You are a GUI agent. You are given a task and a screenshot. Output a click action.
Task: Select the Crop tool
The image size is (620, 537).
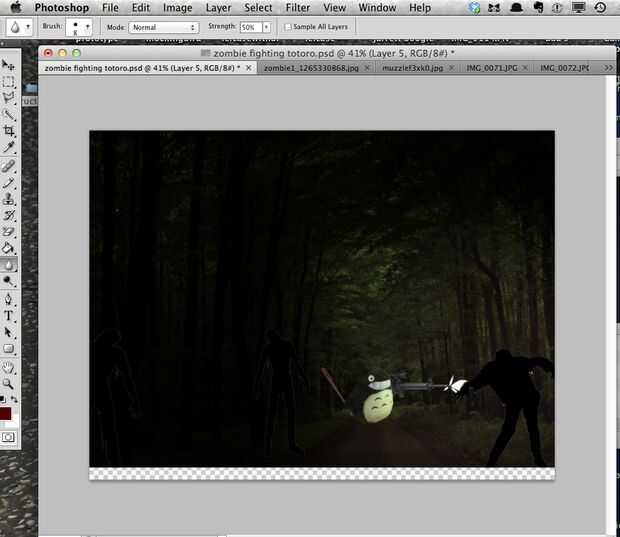[8, 131]
